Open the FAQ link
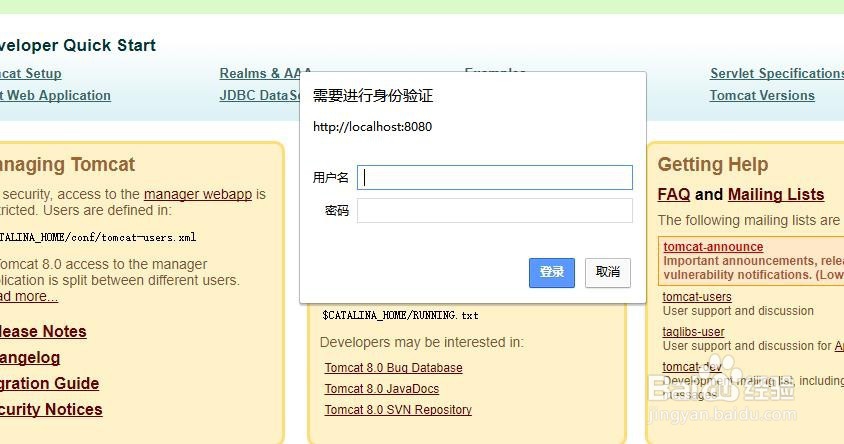844x444 pixels. pyautogui.click(x=674, y=194)
